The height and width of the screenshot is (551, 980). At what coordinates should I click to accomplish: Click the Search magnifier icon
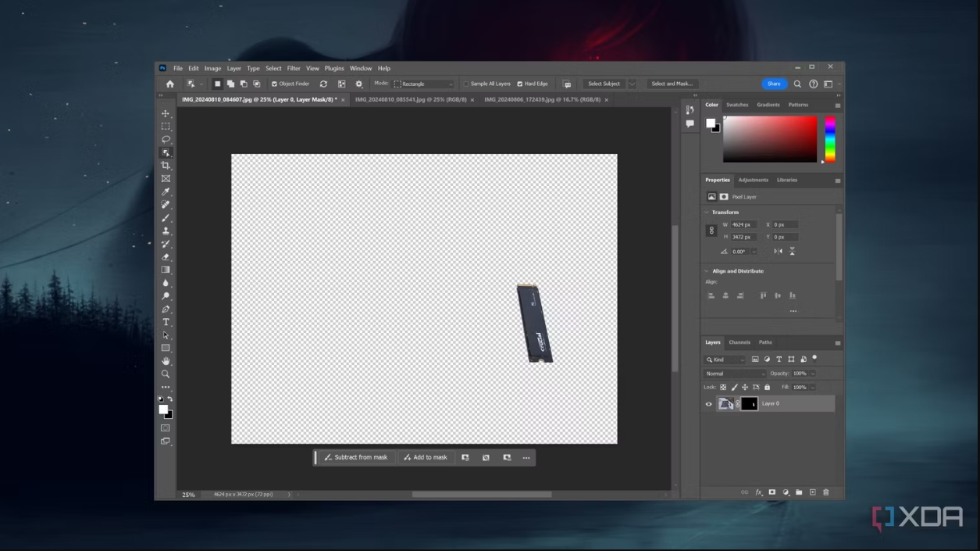(x=797, y=84)
